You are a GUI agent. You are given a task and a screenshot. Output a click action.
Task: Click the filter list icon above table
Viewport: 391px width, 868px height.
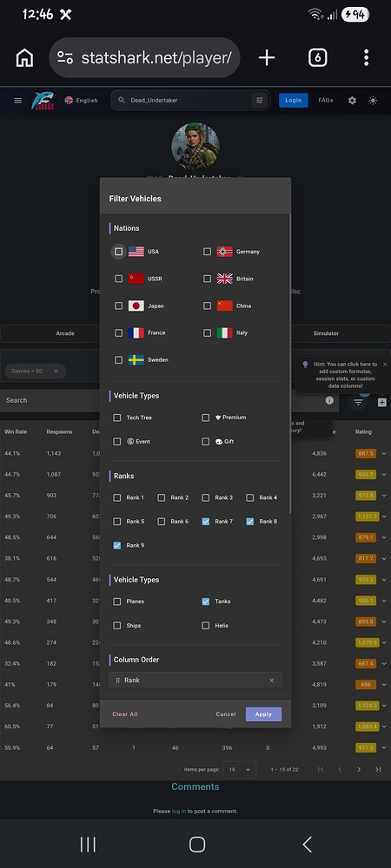[358, 403]
